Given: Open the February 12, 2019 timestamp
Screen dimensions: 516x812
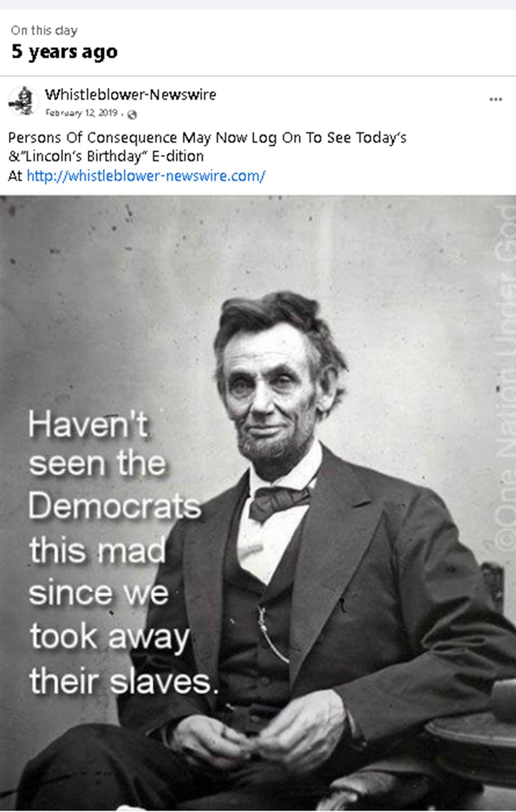Looking at the screenshot, I should tap(81, 113).
